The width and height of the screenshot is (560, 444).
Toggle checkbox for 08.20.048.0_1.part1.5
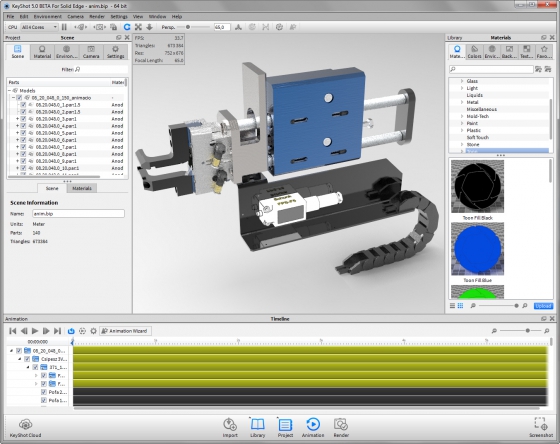[x=23, y=105]
